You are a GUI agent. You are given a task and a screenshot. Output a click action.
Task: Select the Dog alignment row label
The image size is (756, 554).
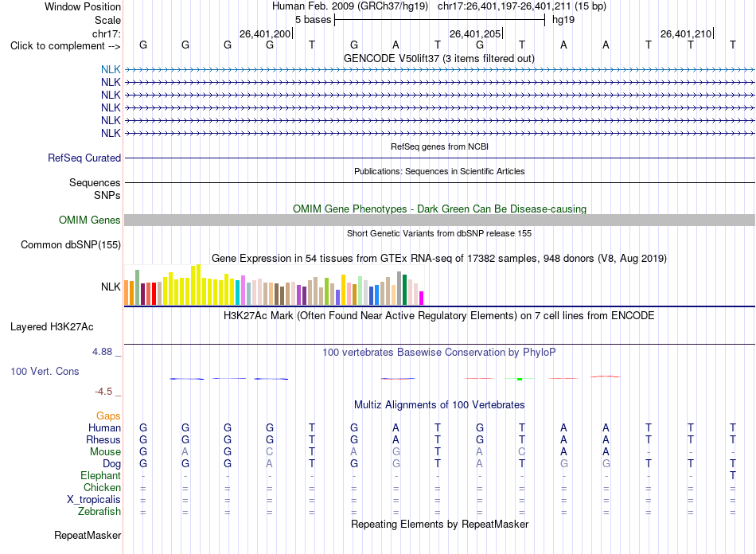pos(111,464)
